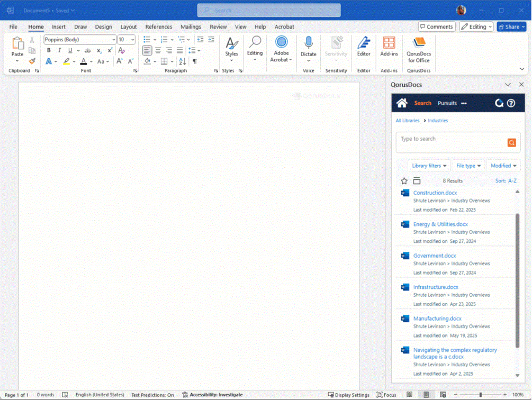Open QorusDocs home via house icon

pos(402,103)
